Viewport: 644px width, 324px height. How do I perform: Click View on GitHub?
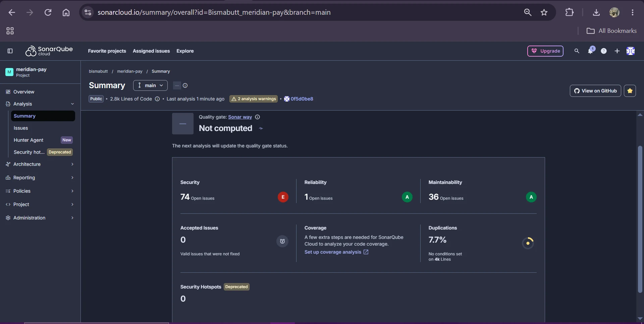[595, 91]
